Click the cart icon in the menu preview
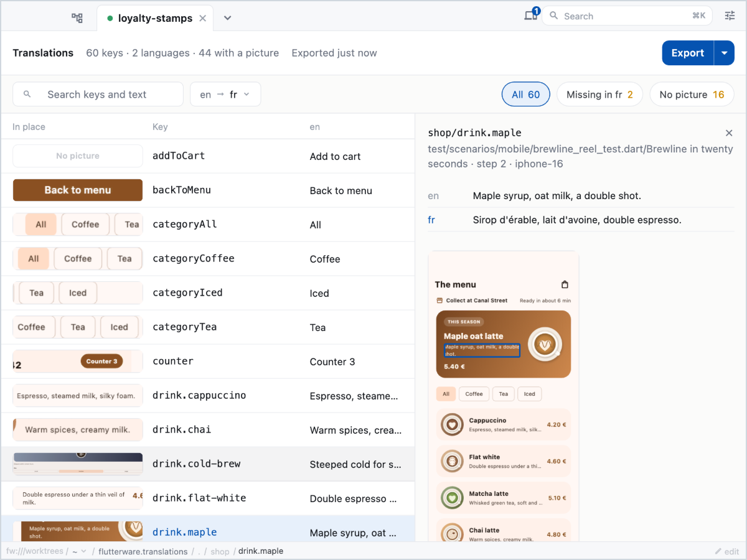747x560 pixels. pos(565,284)
